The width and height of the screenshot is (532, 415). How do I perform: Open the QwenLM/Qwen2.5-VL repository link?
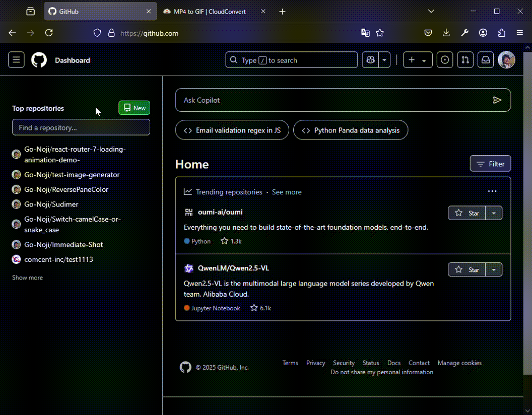233,268
